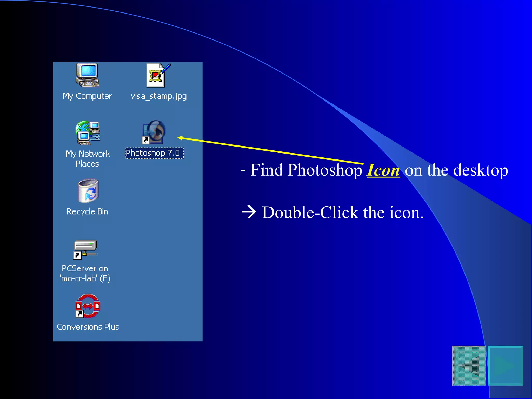Viewport: 532px width, 399px height.
Task: Select the visa_stamp.jpg file icon
Action: coord(158,75)
